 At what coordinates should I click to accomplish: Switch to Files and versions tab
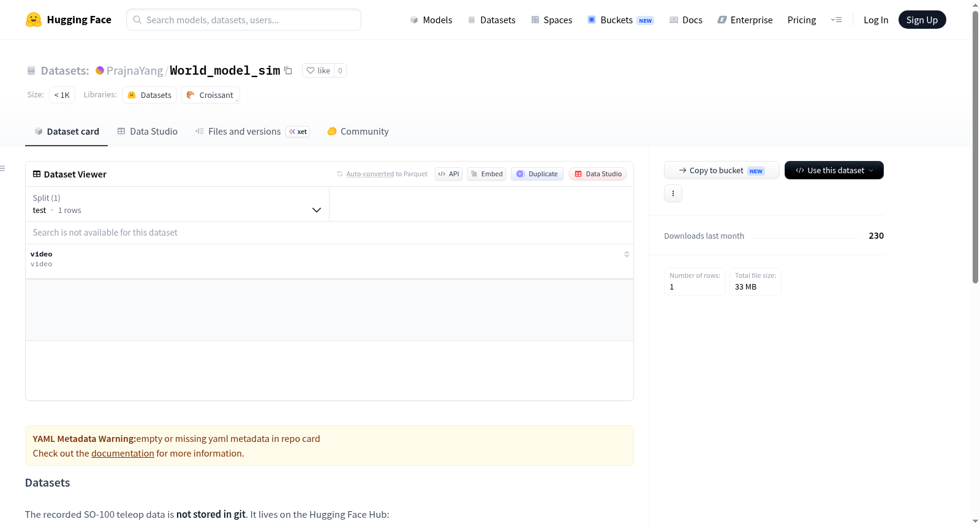click(252, 132)
